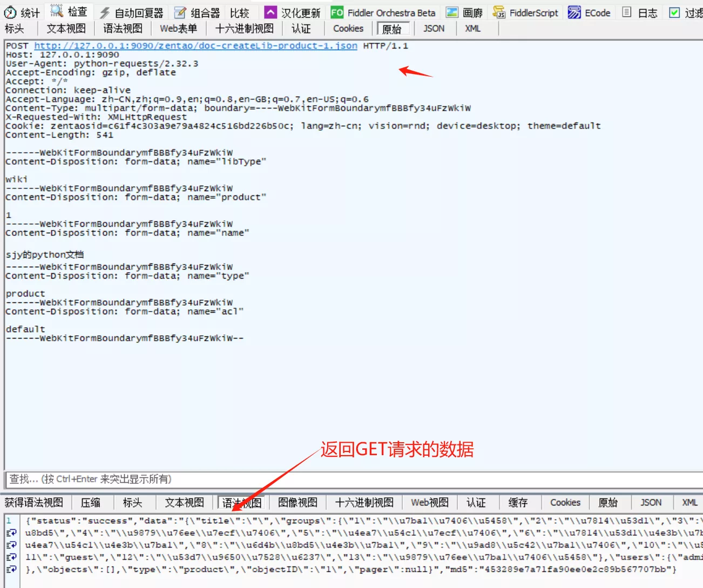Select the request inspector's Cookies tab
The image size is (703, 588).
pos(348,29)
